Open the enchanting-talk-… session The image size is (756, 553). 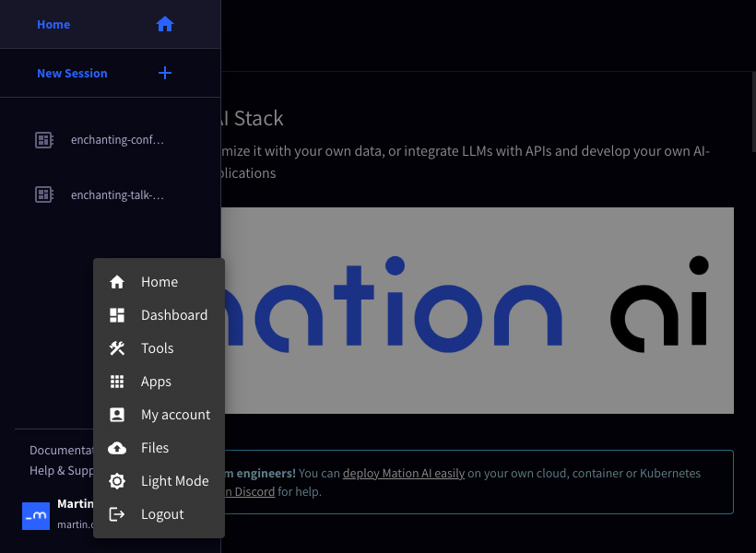click(x=110, y=194)
